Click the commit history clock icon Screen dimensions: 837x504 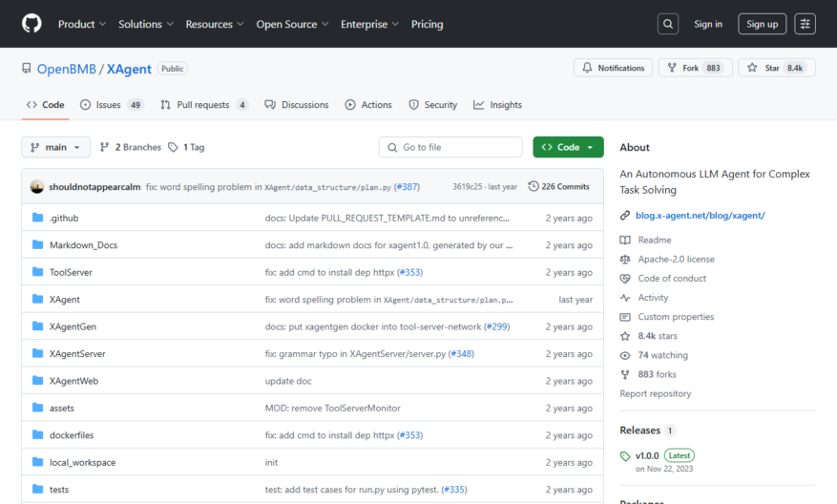coord(534,186)
